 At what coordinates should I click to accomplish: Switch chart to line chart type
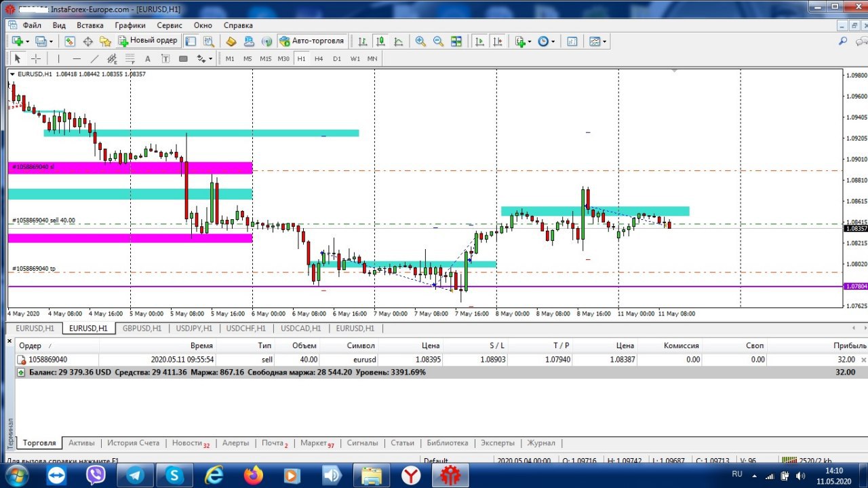[398, 41]
